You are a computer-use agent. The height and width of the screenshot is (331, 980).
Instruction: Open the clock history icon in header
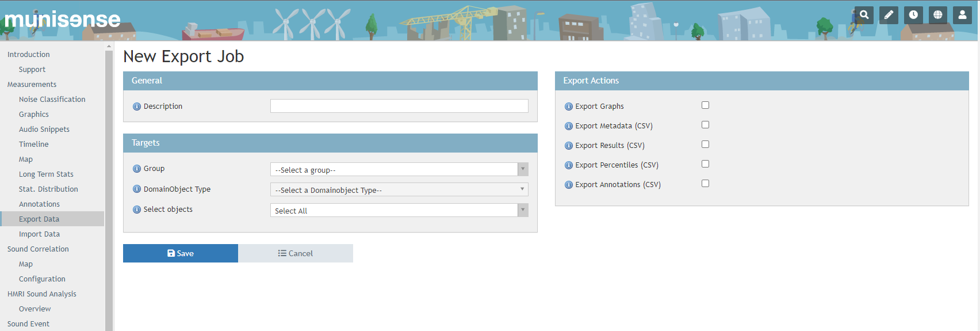point(913,15)
